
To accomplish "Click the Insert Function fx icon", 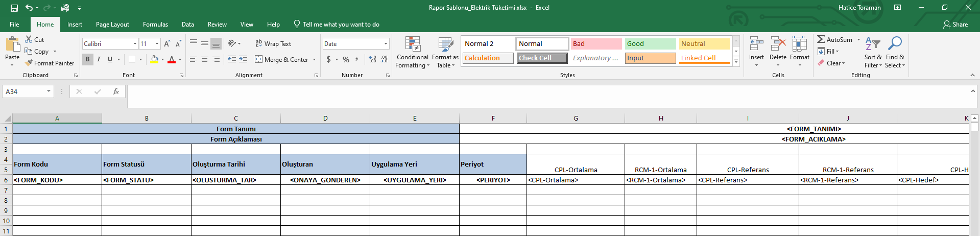I will pyautogui.click(x=116, y=91).
